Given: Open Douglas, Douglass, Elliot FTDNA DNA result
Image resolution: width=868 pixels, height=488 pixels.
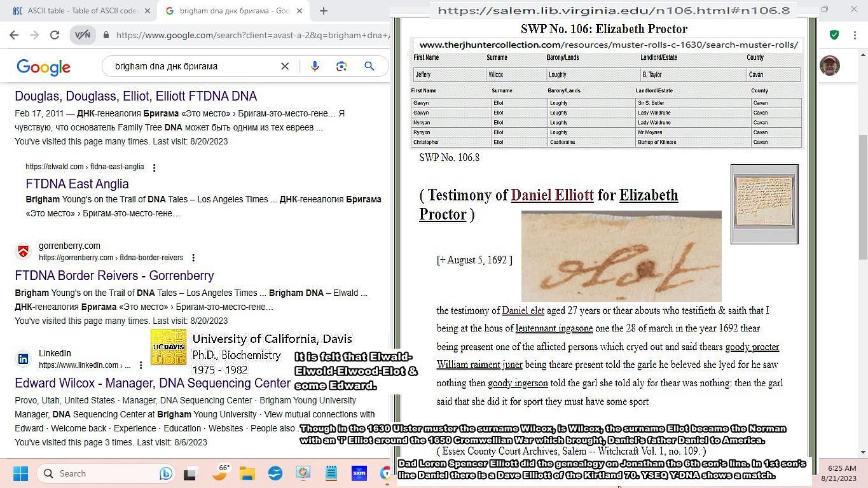Looking at the screenshot, I should point(136,96).
